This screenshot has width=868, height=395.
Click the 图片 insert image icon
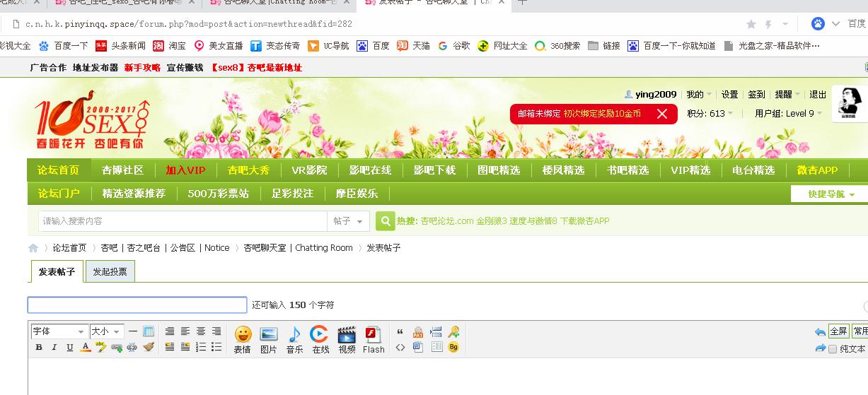tap(269, 340)
